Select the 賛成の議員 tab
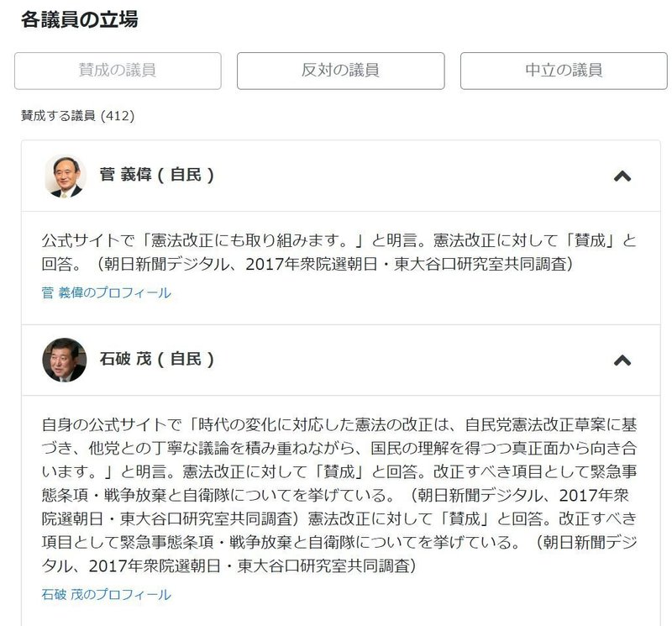Image resolution: width=672 pixels, height=626 pixels. pos(118,71)
